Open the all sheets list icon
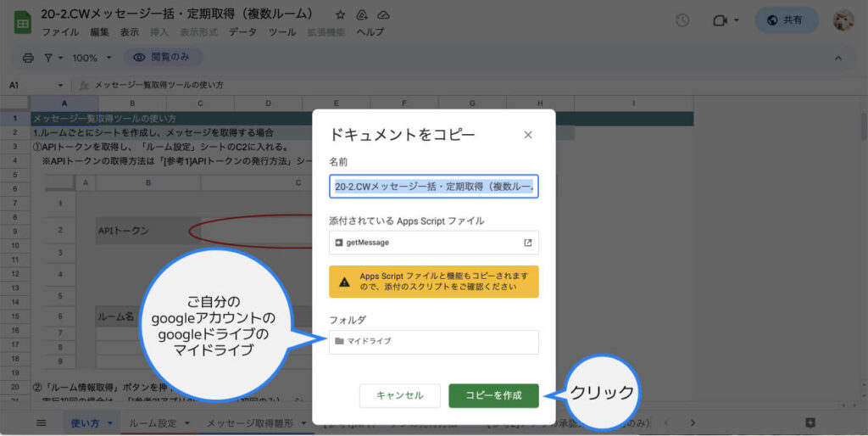The height and width of the screenshot is (436, 868). tap(41, 422)
